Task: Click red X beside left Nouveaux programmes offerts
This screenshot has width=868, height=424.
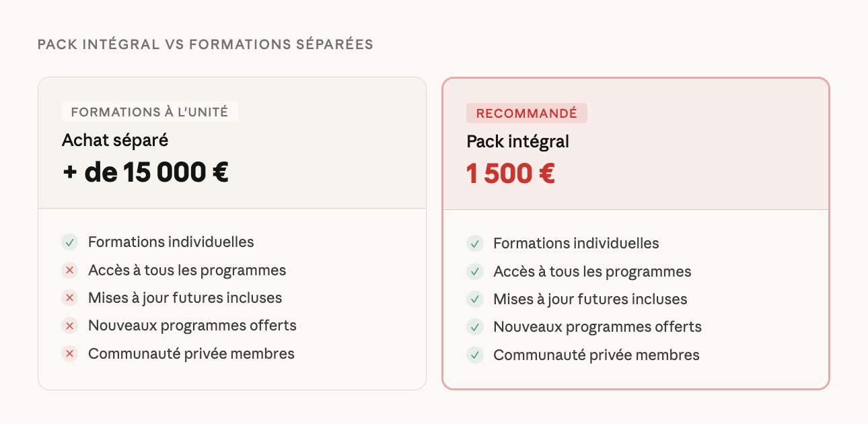Action: (x=69, y=326)
